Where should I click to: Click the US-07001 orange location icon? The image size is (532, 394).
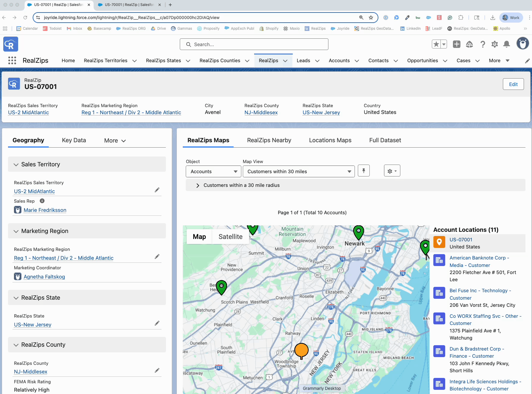click(x=439, y=242)
